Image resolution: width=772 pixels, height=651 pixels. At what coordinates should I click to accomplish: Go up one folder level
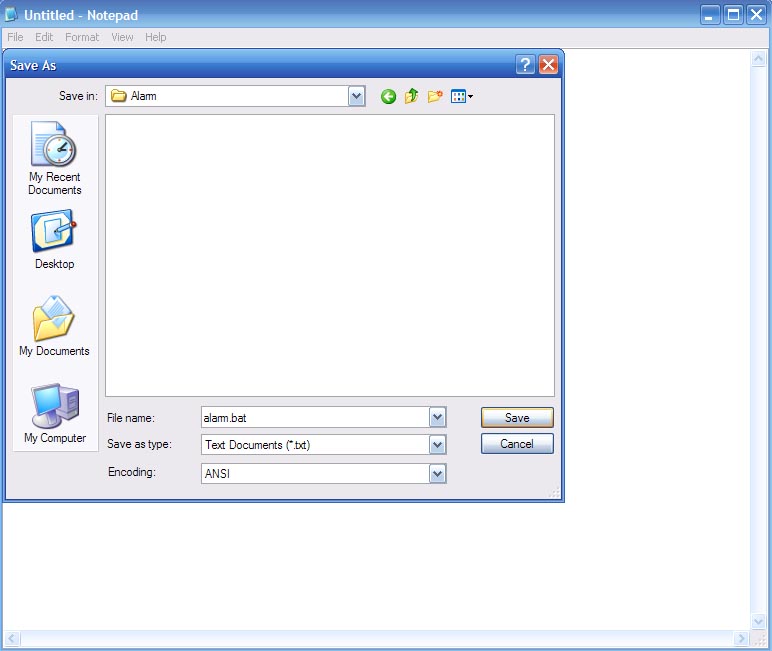tap(411, 96)
